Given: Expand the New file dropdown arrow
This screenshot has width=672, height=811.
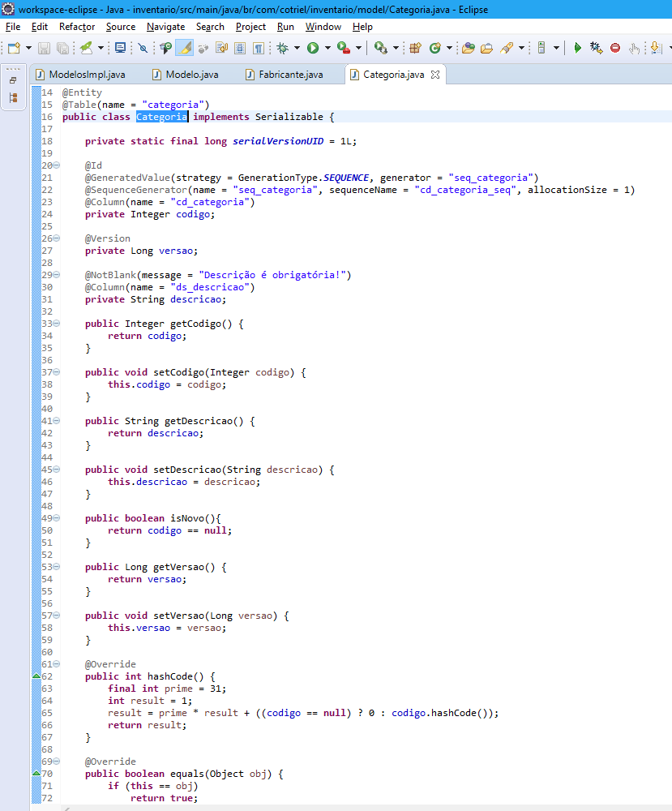Looking at the screenshot, I should (28, 49).
